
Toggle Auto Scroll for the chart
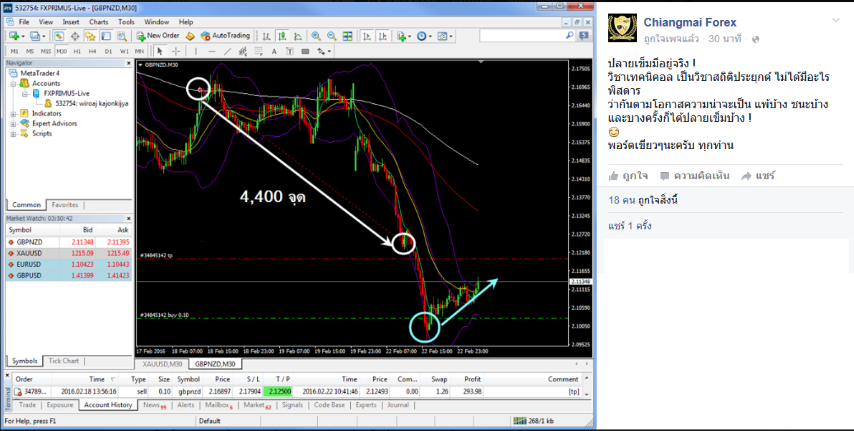coord(367,36)
